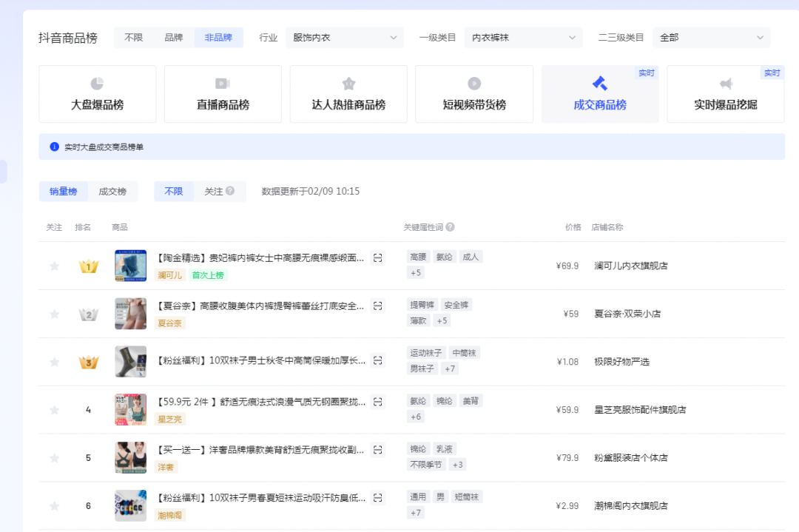Image resolution: width=799 pixels, height=532 pixels.
Task: Toggle favorite star on 夏谷奈 product
Action: (x=54, y=313)
